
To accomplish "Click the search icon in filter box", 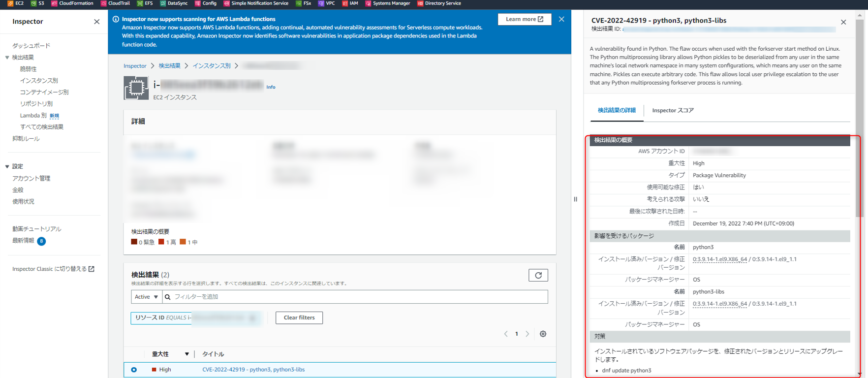I will point(167,297).
